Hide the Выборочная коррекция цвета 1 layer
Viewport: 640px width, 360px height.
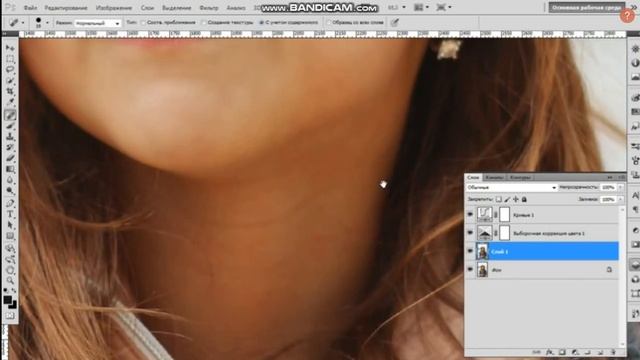470,233
